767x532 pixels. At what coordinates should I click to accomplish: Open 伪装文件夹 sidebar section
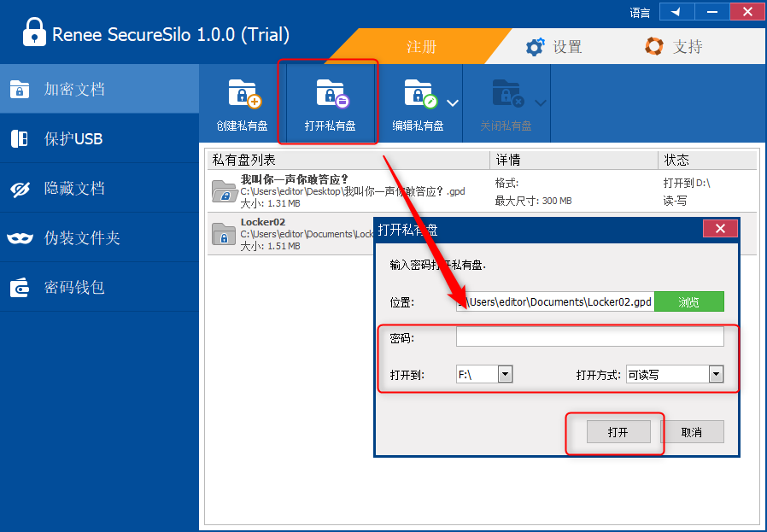tap(99, 237)
